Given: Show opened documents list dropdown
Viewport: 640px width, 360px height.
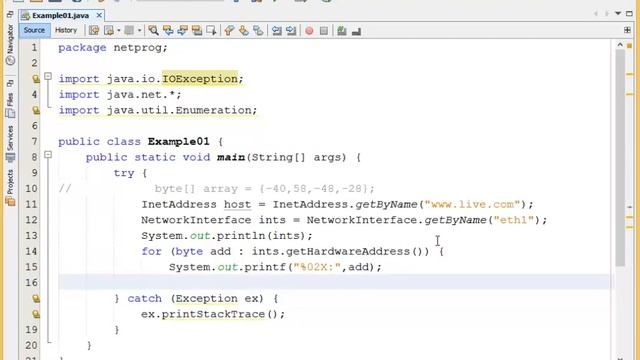Looking at the screenshot, I should pyautogui.click(x=618, y=14).
